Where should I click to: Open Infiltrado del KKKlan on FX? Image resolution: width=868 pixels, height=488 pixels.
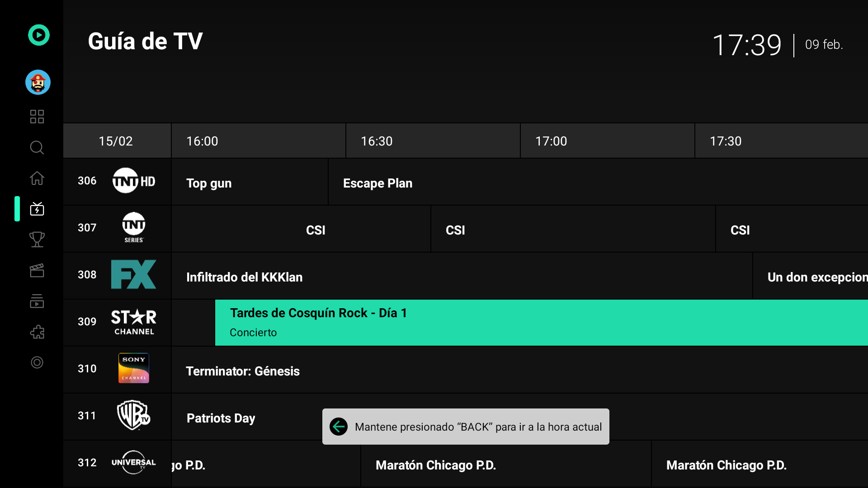point(461,277)
